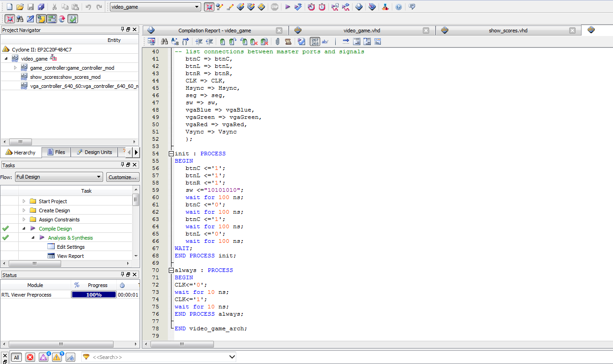Click the Increase Indent icon
Image resolution: width=613 pixels, height=364 pixels.
pyautogui.click(x=199, y=42)
